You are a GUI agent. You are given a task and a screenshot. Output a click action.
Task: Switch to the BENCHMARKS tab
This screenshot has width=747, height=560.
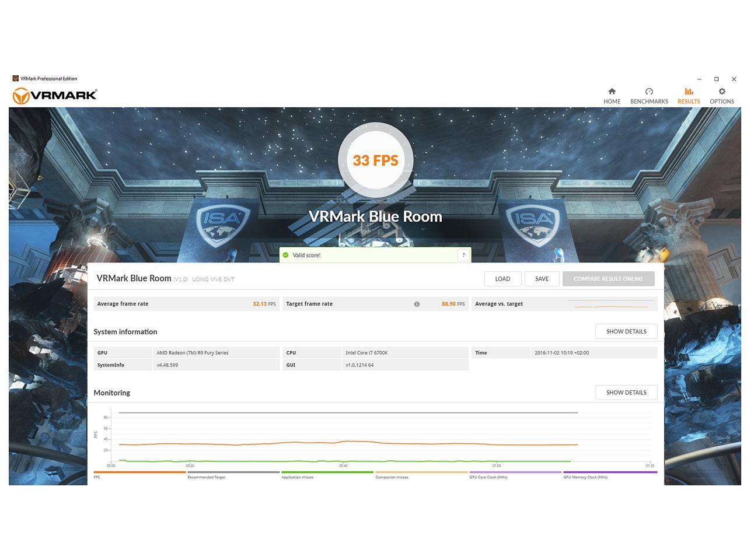[x=649, y=96]
